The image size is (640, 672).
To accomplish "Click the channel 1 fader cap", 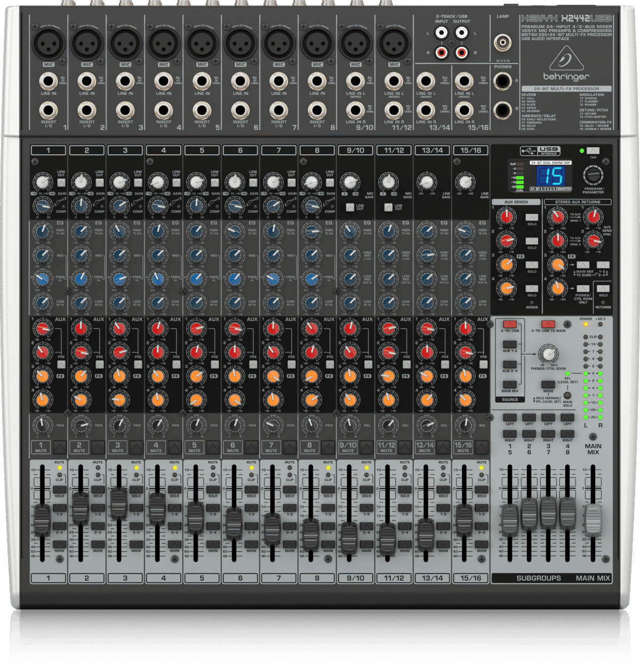I will coord(42,520).
